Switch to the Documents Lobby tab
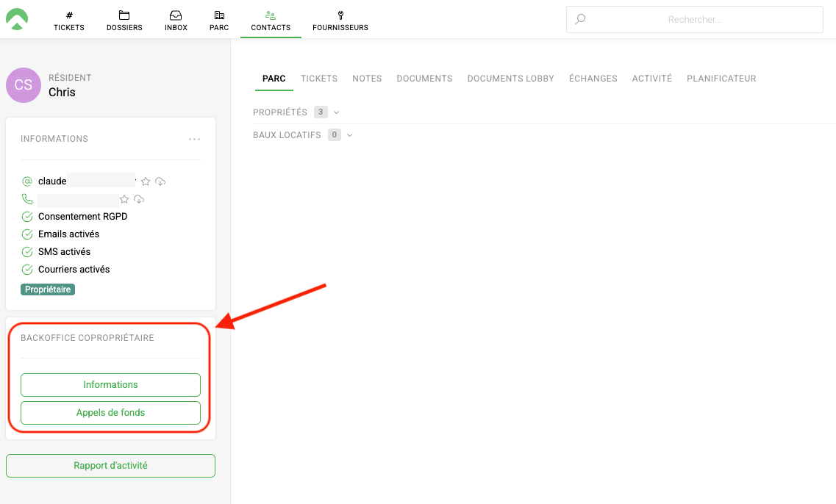The height and width of the screenshot is (504, 836). point(510,79)
